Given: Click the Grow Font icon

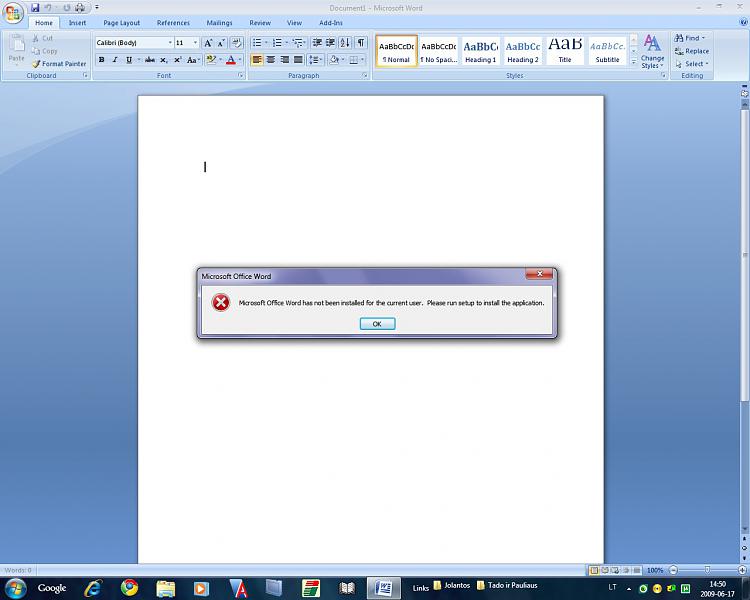Looking at the screenshot, I should point(208,43).
